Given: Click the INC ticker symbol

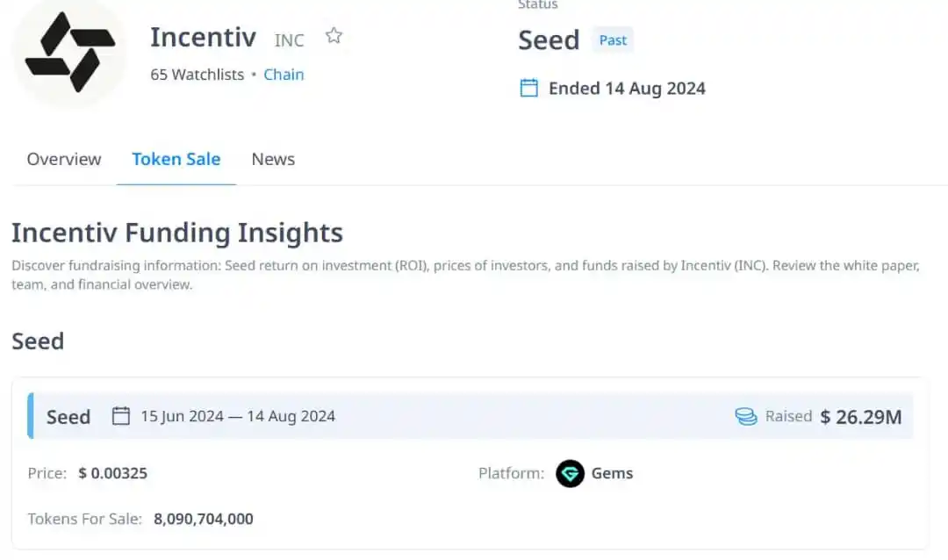Looking at the screenshot, I should coord(289,40).
